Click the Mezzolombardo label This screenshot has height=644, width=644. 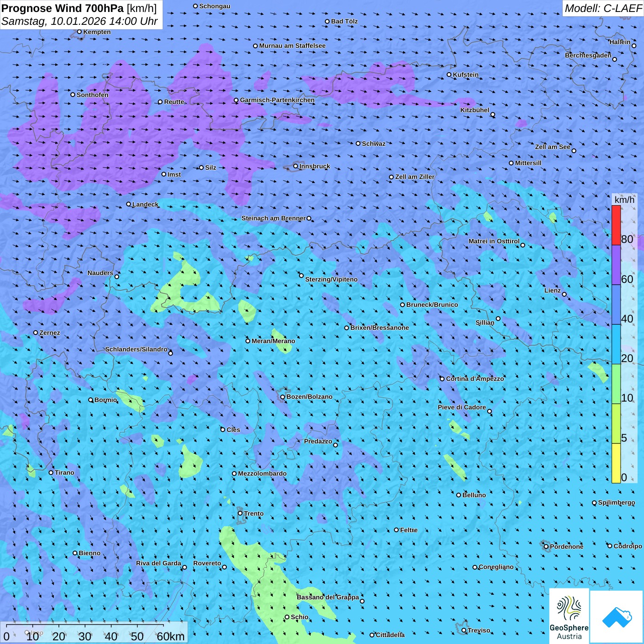[262, 473]
